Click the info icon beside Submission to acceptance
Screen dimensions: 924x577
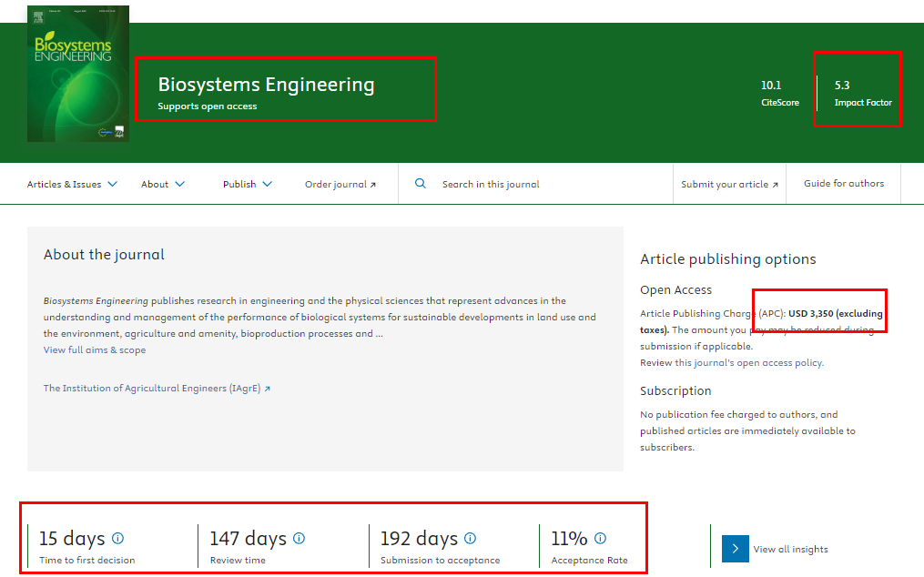point(470,536)
